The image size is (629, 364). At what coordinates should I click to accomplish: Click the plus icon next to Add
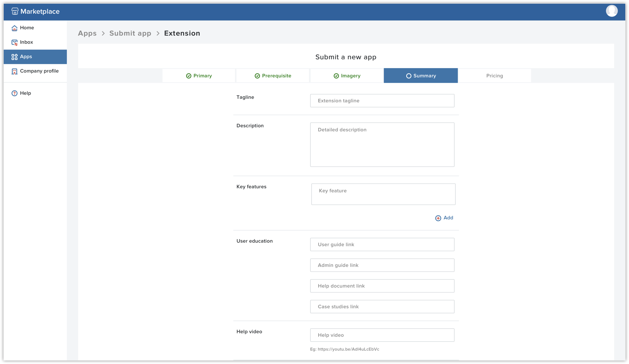point(438,218)
